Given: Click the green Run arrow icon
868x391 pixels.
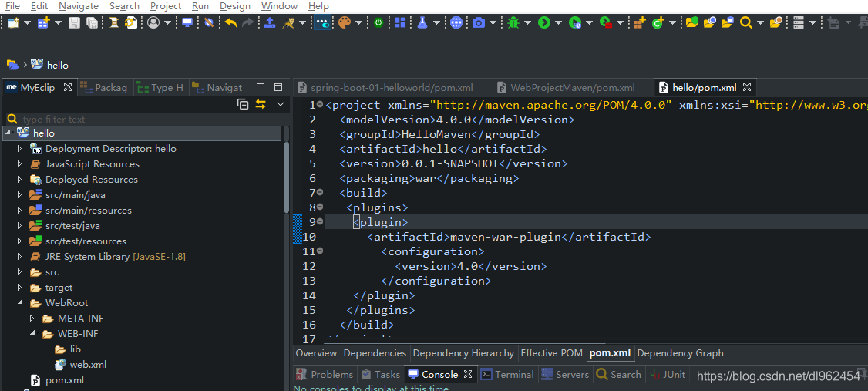Looking at the screenshot, I should click(544, 22).
